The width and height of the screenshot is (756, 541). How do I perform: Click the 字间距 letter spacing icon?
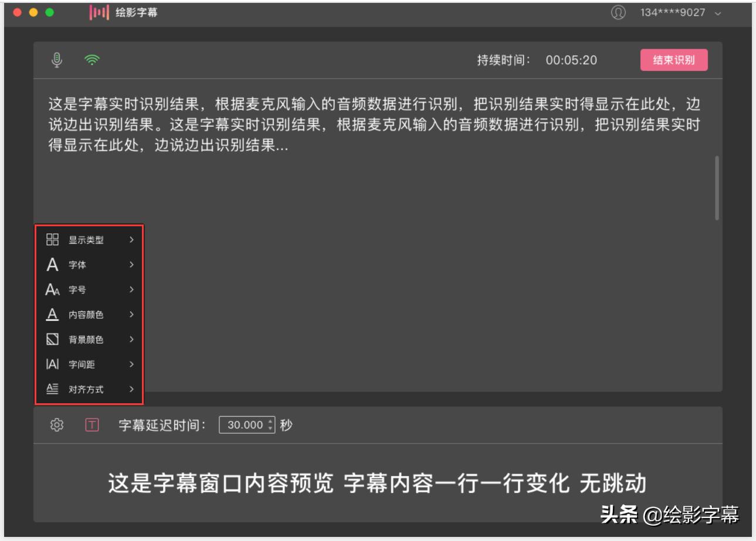click(x=52, y=364)
